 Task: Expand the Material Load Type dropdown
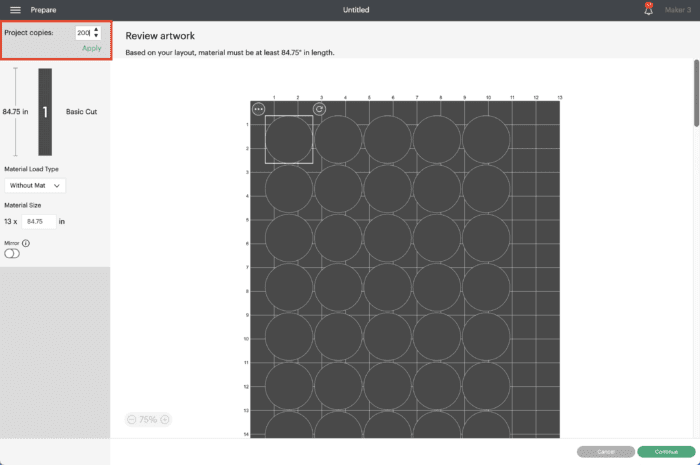click(36, 185)
